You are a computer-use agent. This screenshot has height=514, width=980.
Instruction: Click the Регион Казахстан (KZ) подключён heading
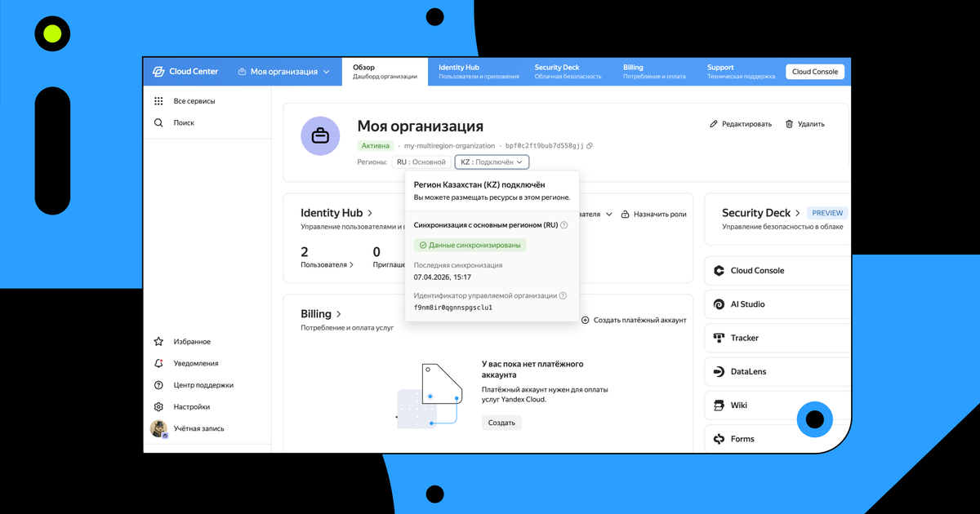(x=479, y=185)
